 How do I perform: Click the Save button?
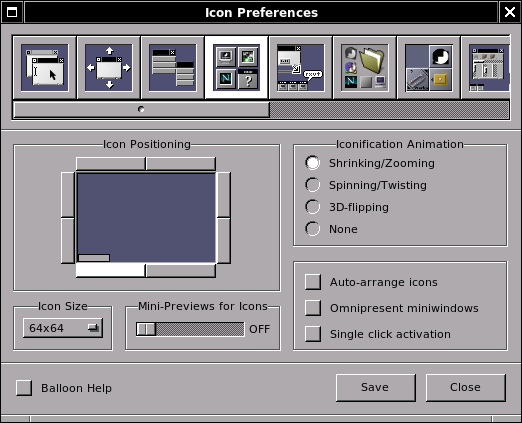click(x=376, y=387)
